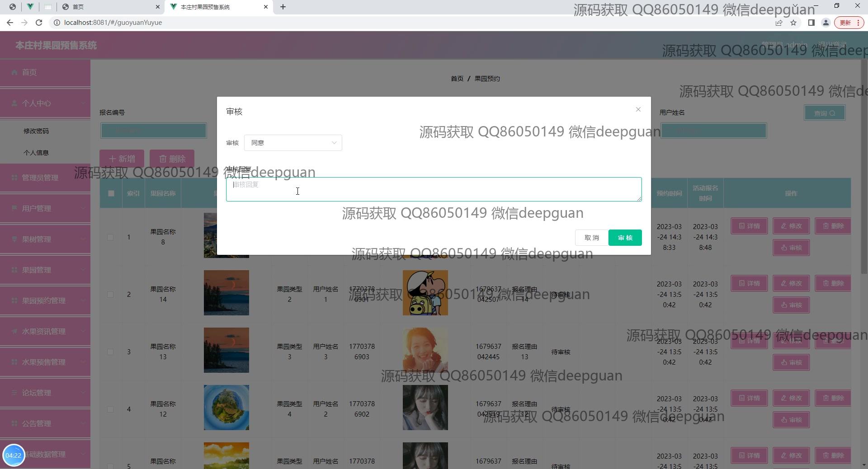Check the row 1 checkbox
This screenshot has width=868, height=469.
coord(110,237)
